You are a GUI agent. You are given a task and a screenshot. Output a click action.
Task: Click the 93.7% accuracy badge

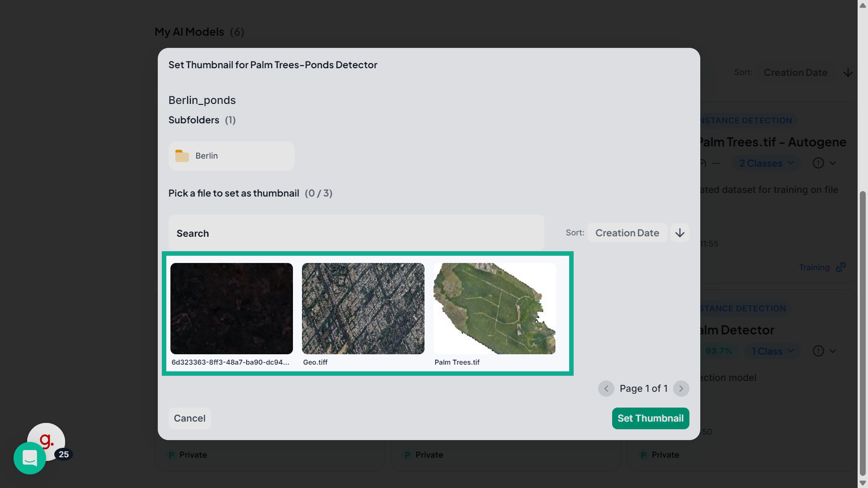point(718,351)
